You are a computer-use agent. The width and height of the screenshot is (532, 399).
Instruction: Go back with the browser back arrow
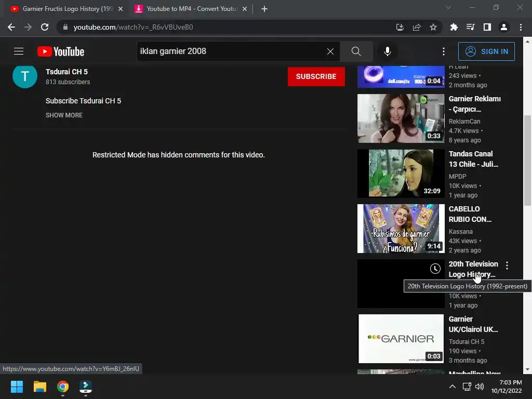coord(11,27)
